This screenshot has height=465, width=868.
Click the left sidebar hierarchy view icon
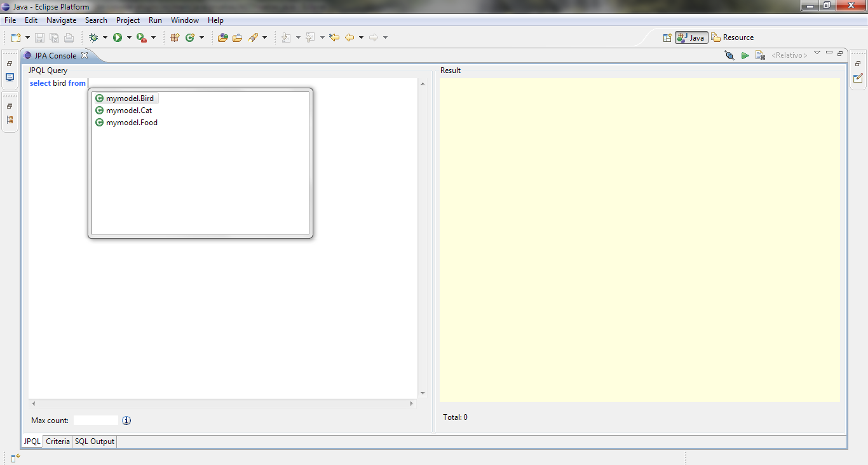[x=10, y=120]
